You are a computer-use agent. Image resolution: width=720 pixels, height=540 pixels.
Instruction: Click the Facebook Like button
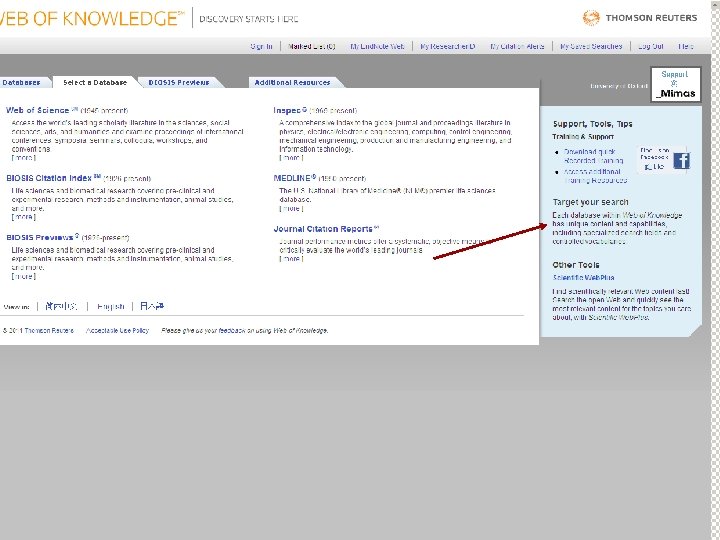tap(654, 167)
